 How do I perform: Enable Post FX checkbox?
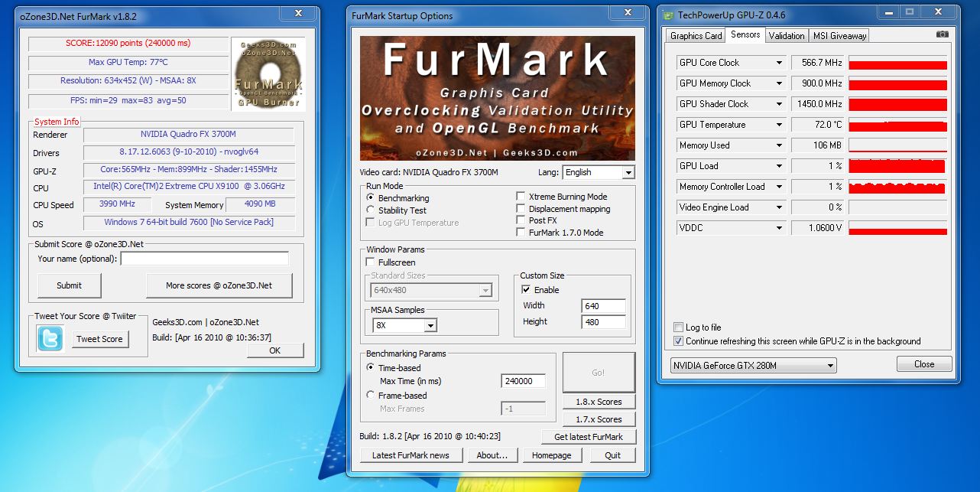(x=521, y=220)
